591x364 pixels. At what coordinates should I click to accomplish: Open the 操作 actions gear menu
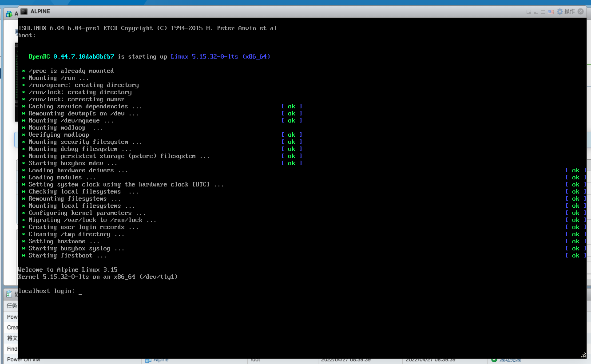[x=566, y=12]
